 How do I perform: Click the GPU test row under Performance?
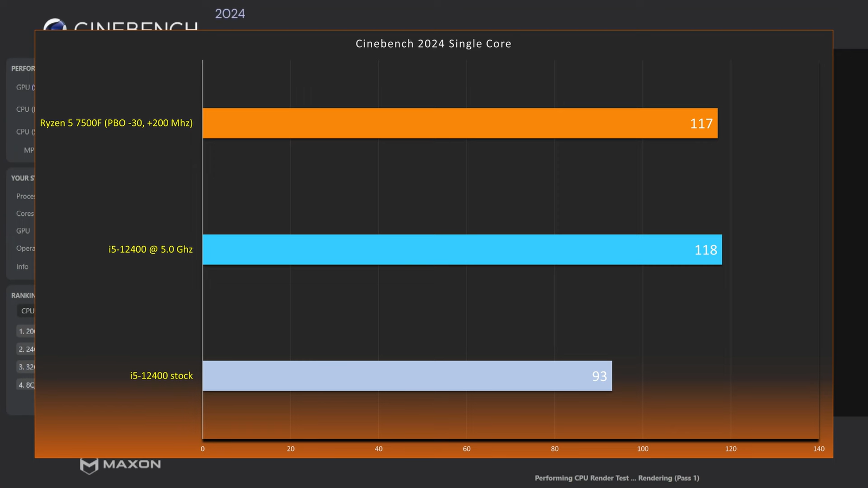(x=24, y=87)
